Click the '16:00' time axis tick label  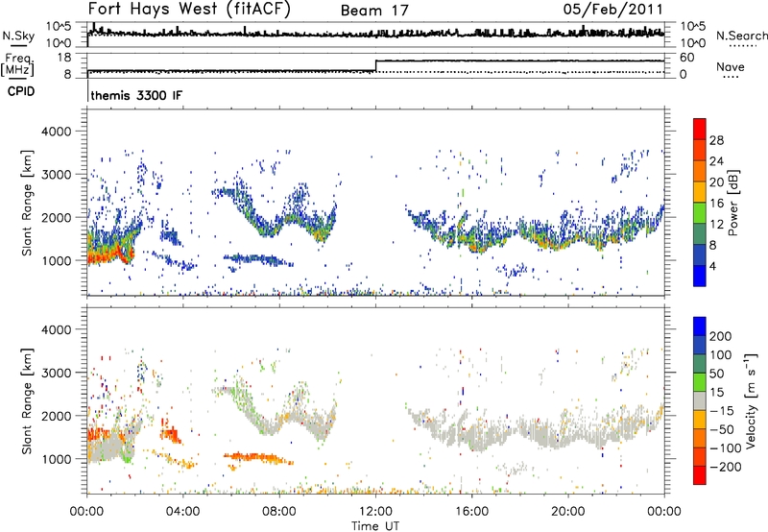471,512
